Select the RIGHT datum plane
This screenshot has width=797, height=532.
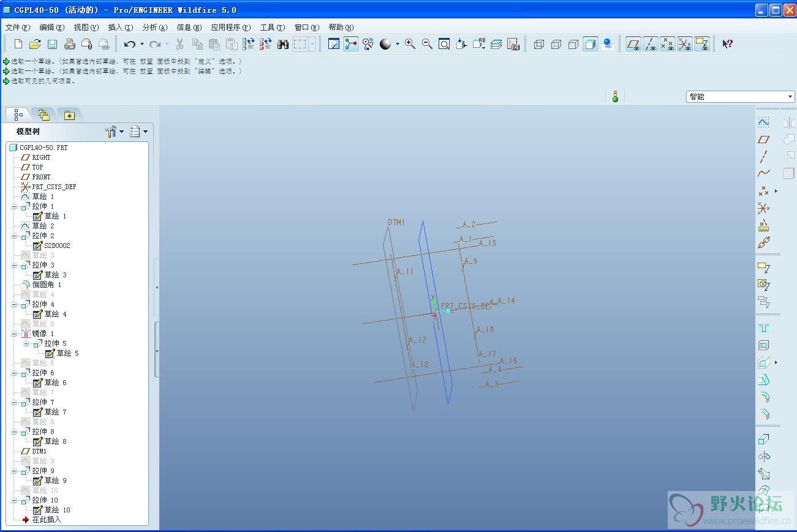coord(36,157)
